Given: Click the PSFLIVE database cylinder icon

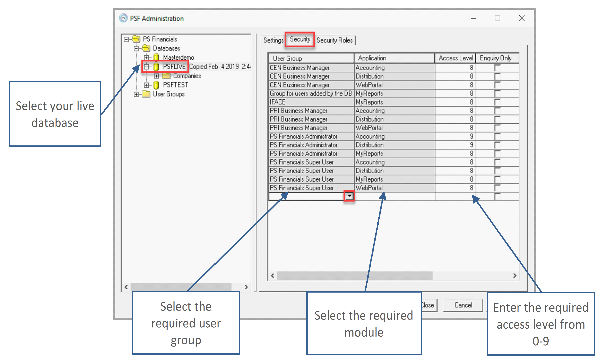Looking at the screenshot, I should [x=156, y=67].
